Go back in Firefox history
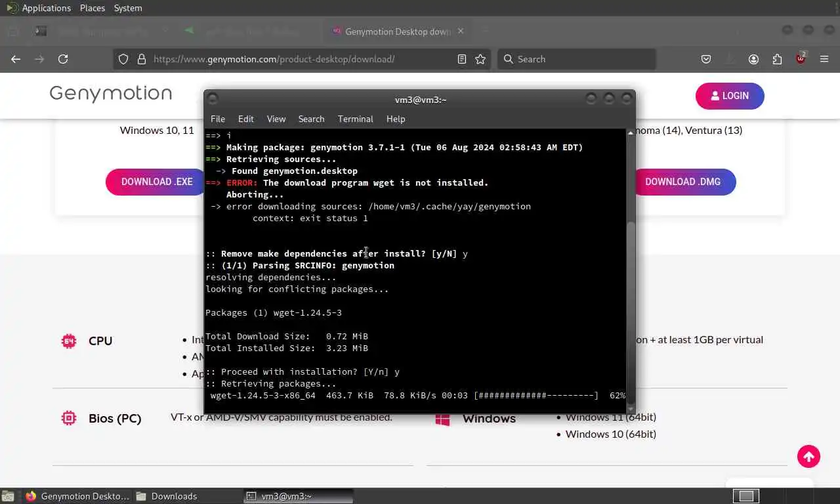 [16, 59]
